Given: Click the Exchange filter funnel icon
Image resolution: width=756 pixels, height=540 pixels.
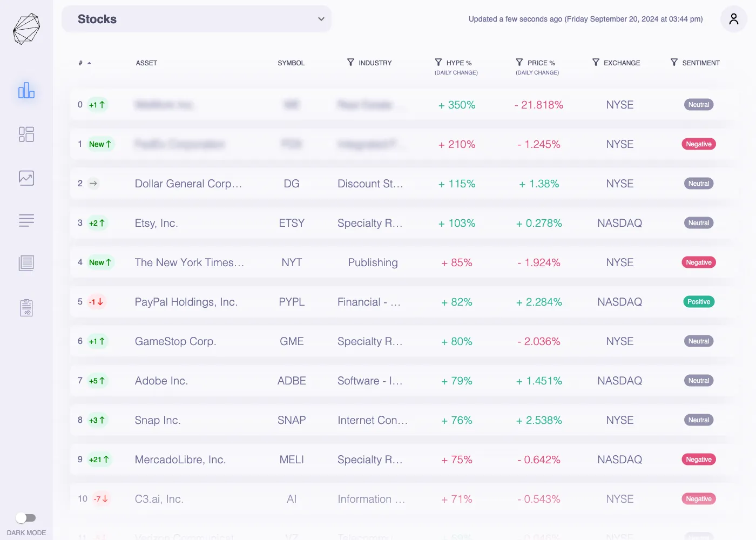Looking at the screenshot, I should (596, 63).
